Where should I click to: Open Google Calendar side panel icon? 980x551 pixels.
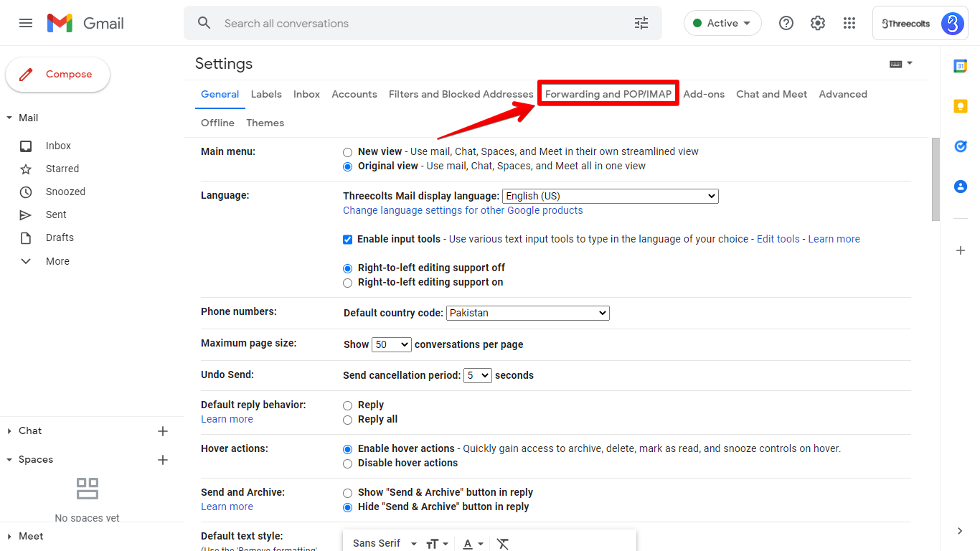(961, 66)
